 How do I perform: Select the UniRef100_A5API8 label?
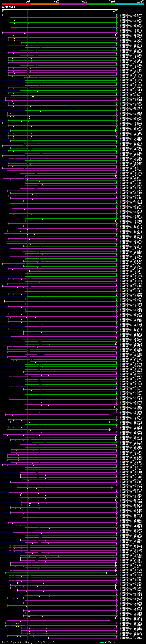131,135
